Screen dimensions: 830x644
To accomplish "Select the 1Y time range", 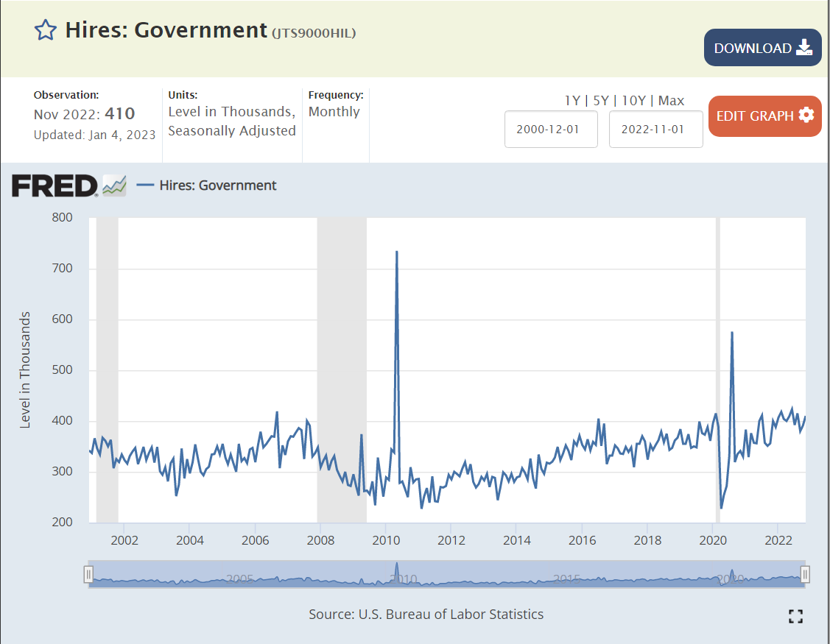I will click(571, 101).
